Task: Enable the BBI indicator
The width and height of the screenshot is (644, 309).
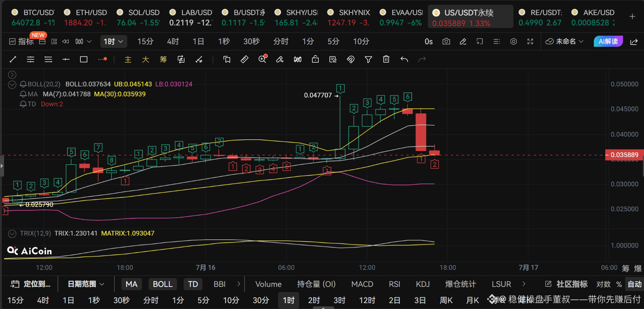Action: (219, 284)
